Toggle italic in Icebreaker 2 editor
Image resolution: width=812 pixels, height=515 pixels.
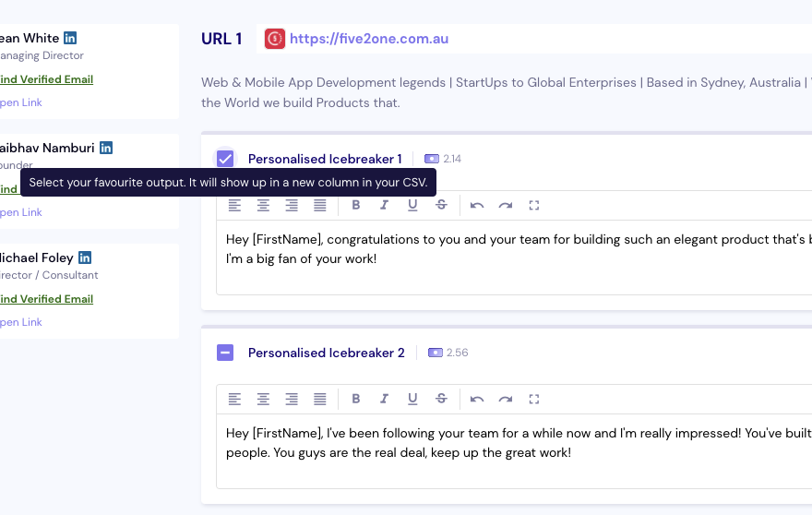[384, 399]
